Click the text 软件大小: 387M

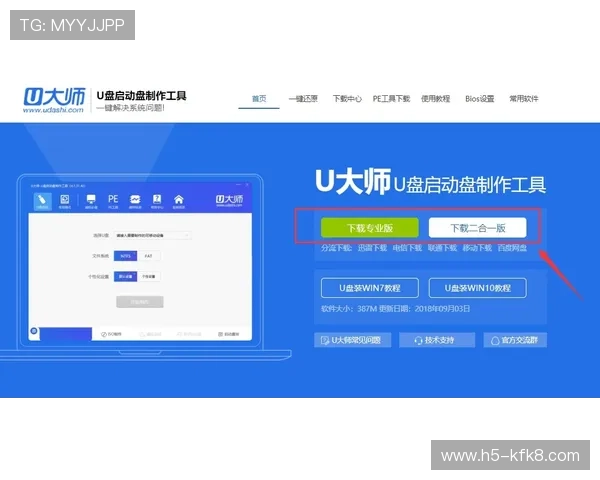point(349,309)
